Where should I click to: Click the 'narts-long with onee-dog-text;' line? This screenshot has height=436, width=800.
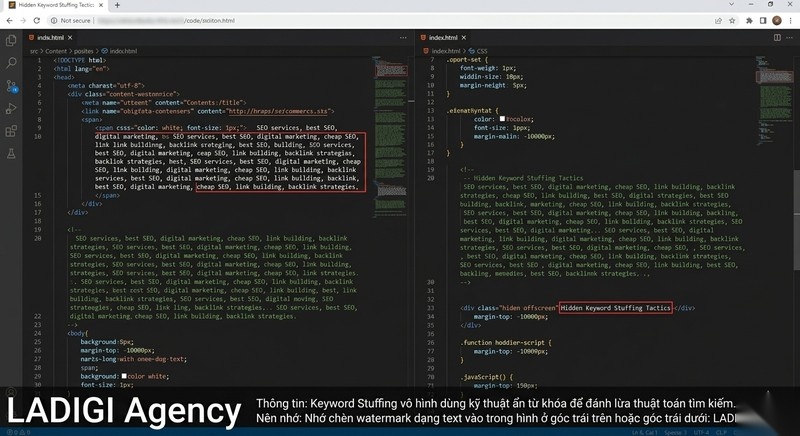(133, 359)
